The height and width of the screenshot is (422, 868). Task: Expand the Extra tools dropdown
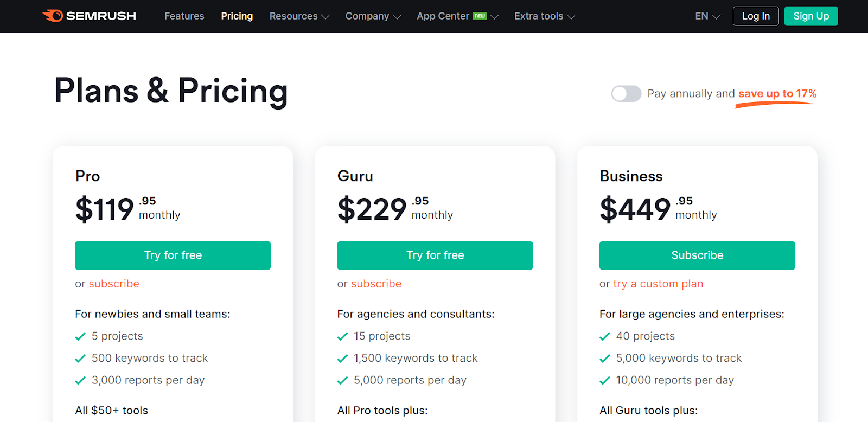(545, 16)
